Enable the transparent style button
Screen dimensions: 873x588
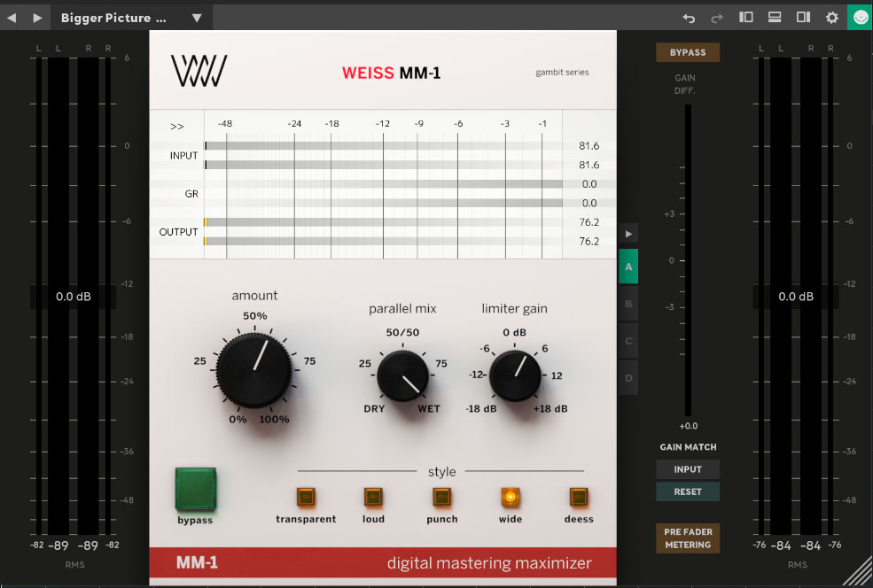coord(306,496)
